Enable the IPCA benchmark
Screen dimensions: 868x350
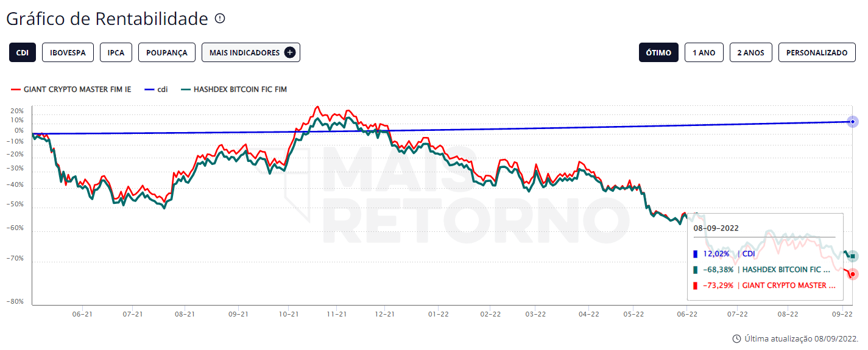pyautogui.click(x=116, y=53)
